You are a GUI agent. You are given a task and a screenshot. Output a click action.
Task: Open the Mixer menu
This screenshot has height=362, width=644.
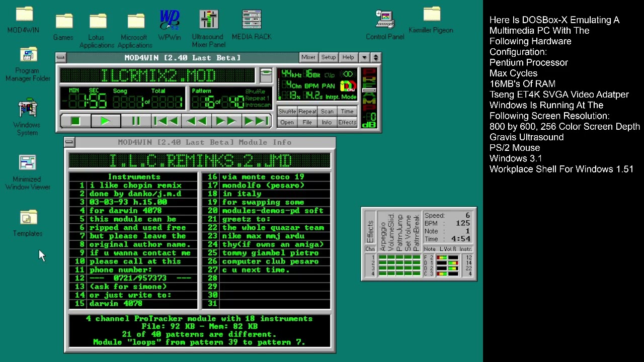click(308, 57)
